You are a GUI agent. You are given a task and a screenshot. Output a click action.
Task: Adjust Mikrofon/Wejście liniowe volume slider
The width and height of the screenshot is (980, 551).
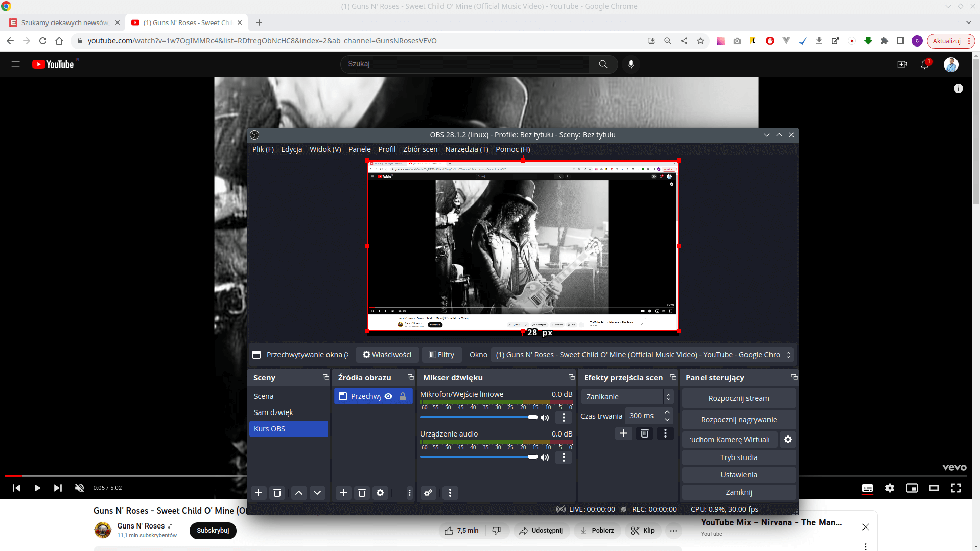(479, 417)
